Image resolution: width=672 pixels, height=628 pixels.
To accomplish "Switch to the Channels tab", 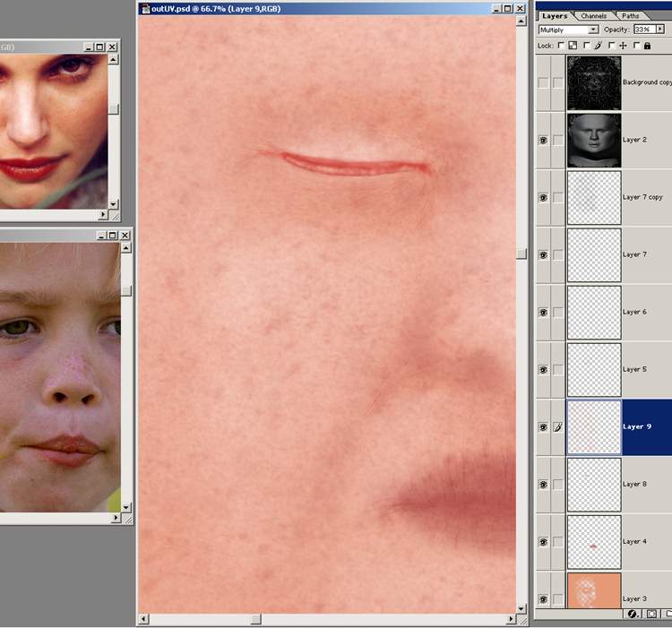I will click(x=593, y=15).
